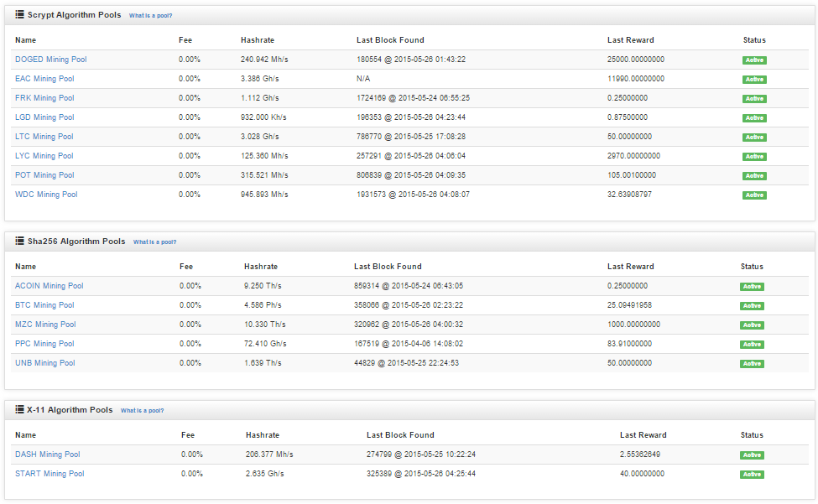Open the BTC Mining Pool link
The height and width of the screenshot is (504, 818).
tap(44, 305)
